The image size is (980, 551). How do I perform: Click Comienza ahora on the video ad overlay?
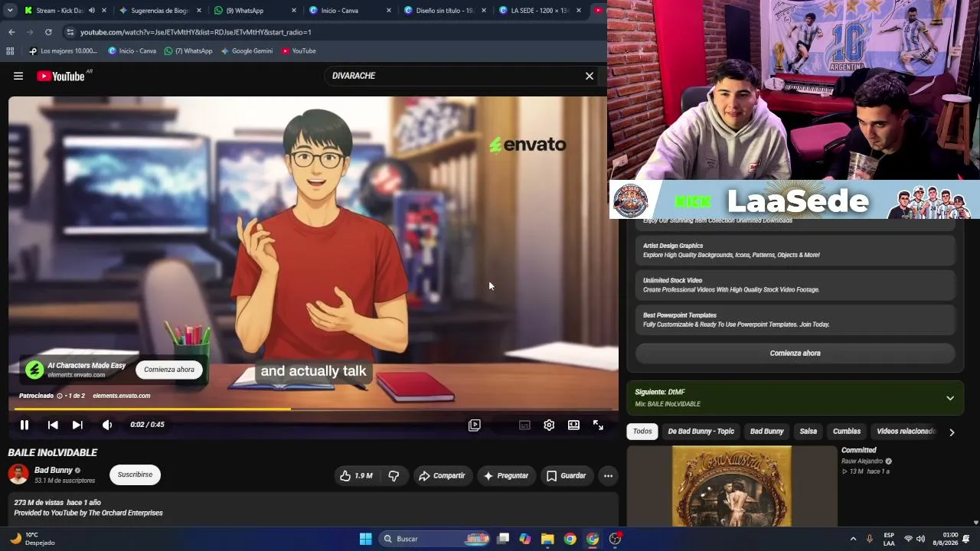click(169, 370)
